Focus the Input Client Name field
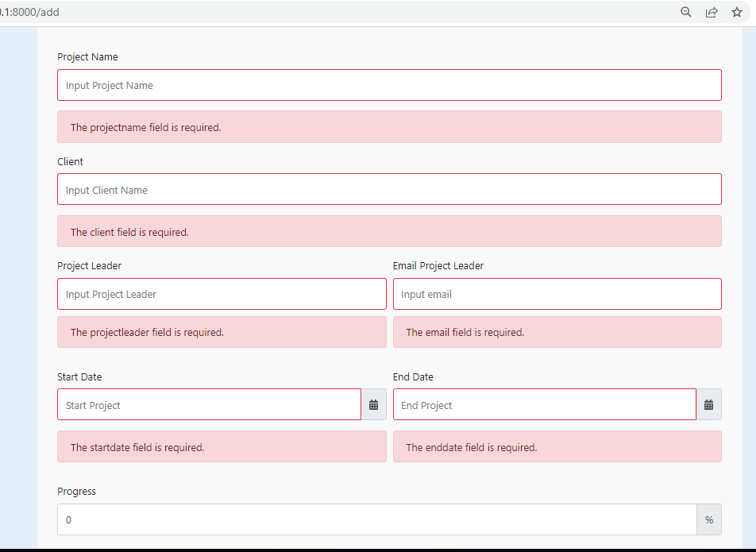This screenshot has width=756, height=552. click(390, 190)
